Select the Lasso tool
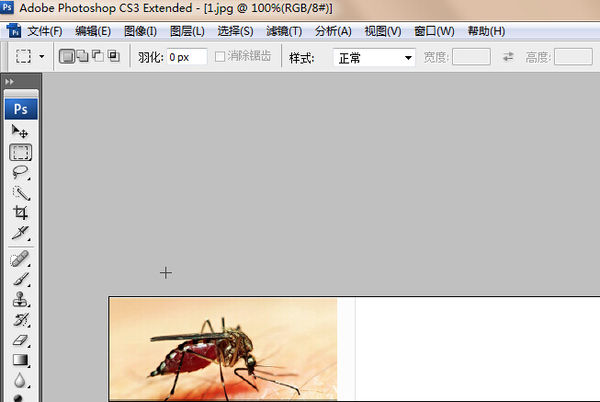 [x=20, y=173]
